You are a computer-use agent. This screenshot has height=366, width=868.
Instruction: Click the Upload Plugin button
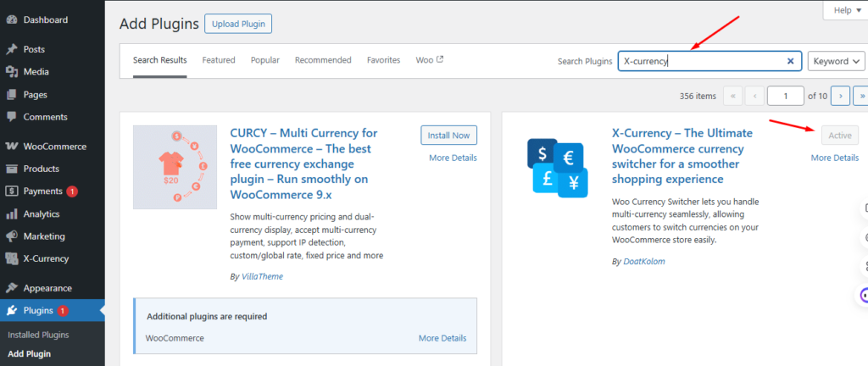click(238, 25)
